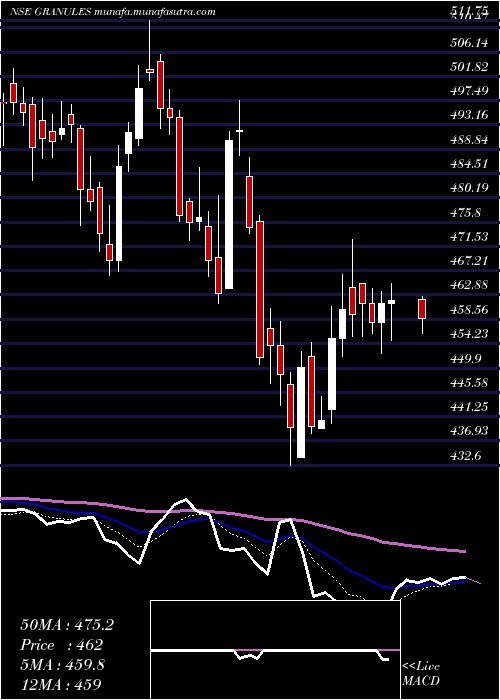Click the 462.88 price axis label
Viewport: 500px width, 700px height.
point(469,285)
